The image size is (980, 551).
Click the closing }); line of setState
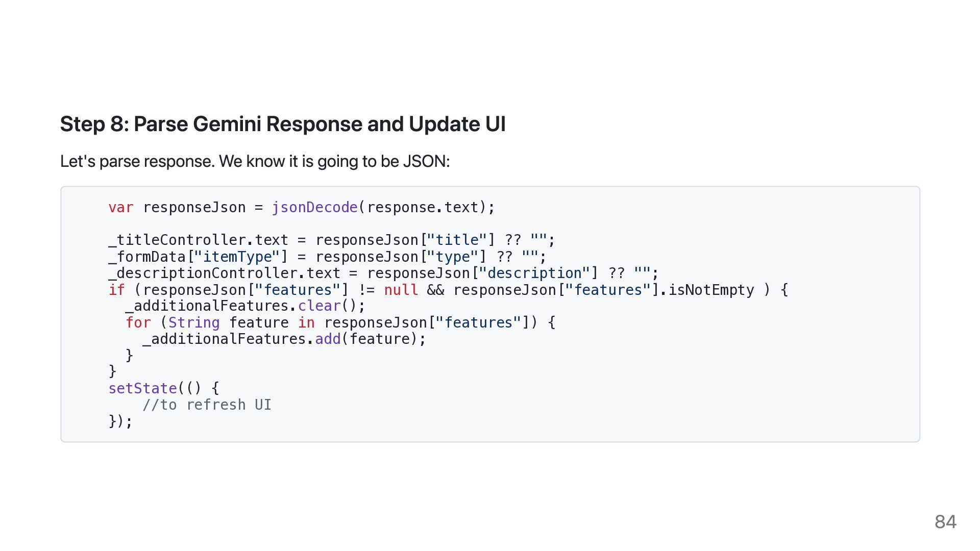coord(120,421)
